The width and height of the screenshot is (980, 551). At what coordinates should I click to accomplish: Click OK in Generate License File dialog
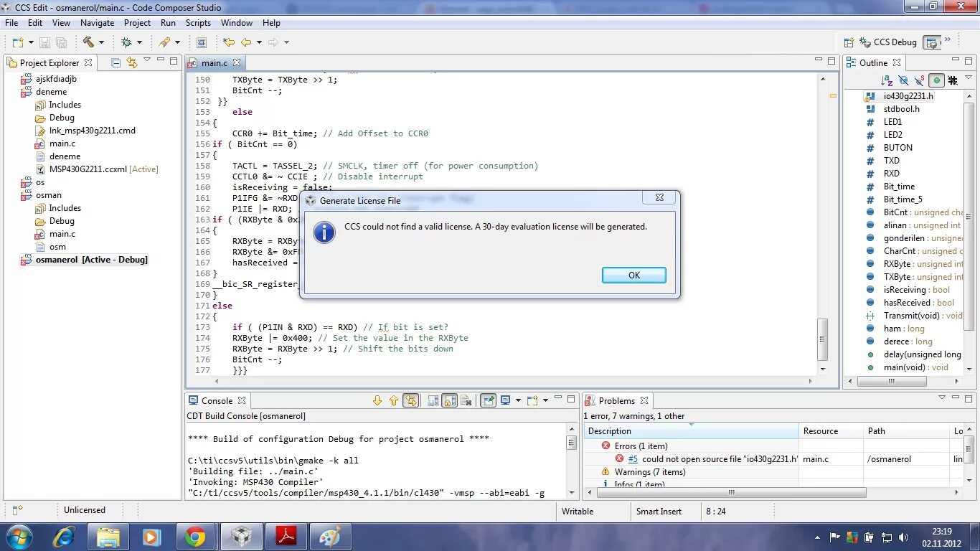(x=634, y=275)
